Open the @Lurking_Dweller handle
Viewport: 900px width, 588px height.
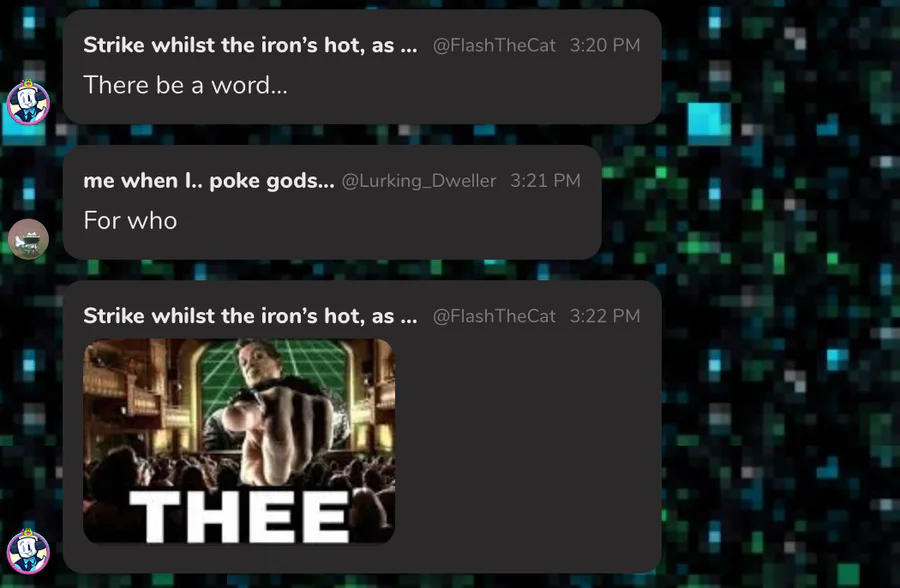pyautogui.click(x=419, y=181)
